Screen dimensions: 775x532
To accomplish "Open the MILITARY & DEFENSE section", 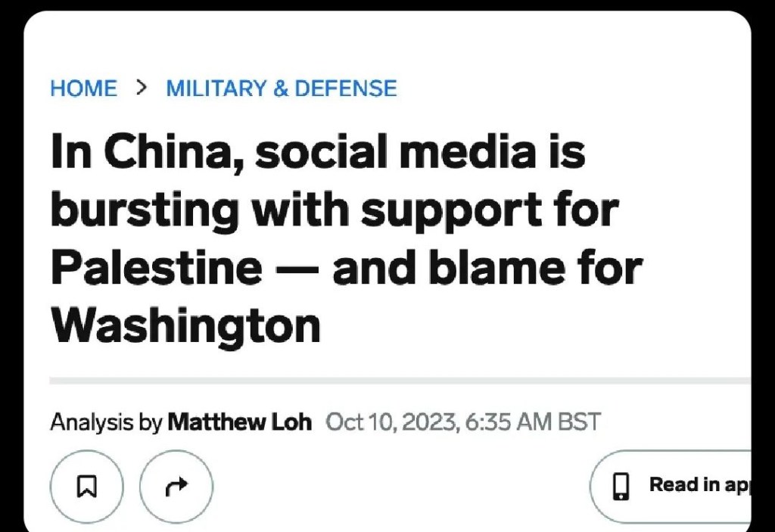I will tap(282, 89).
